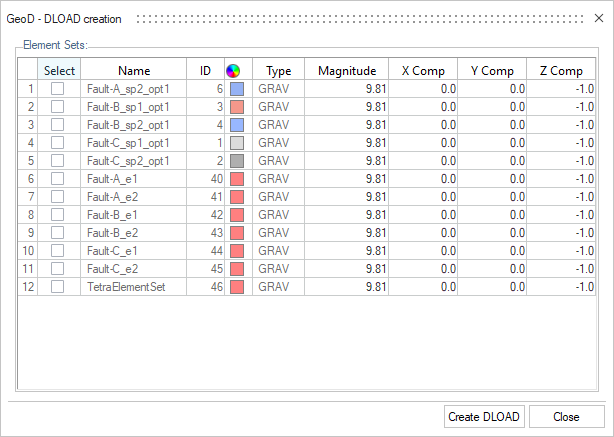Image resolution: width=614 pixels, height=437 pixels.
Task: Click the Z Comp -1.0 cell for Fault-A_sp2_opt1
Action: [x=561, y=89]
